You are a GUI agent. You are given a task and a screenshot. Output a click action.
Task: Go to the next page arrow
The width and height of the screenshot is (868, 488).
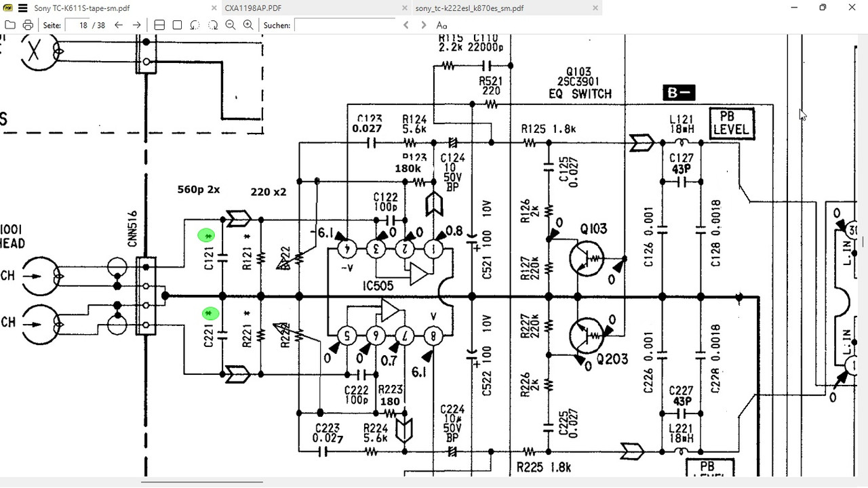(x=136, y=25)
